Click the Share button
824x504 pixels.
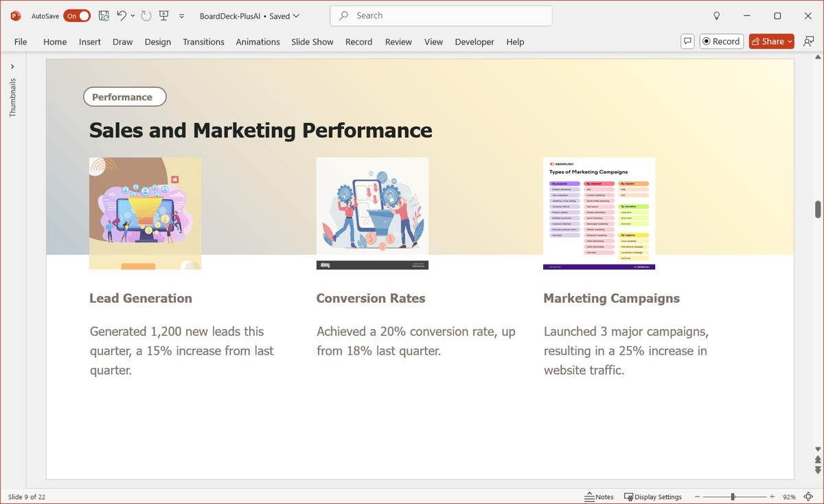coord(771,41)
